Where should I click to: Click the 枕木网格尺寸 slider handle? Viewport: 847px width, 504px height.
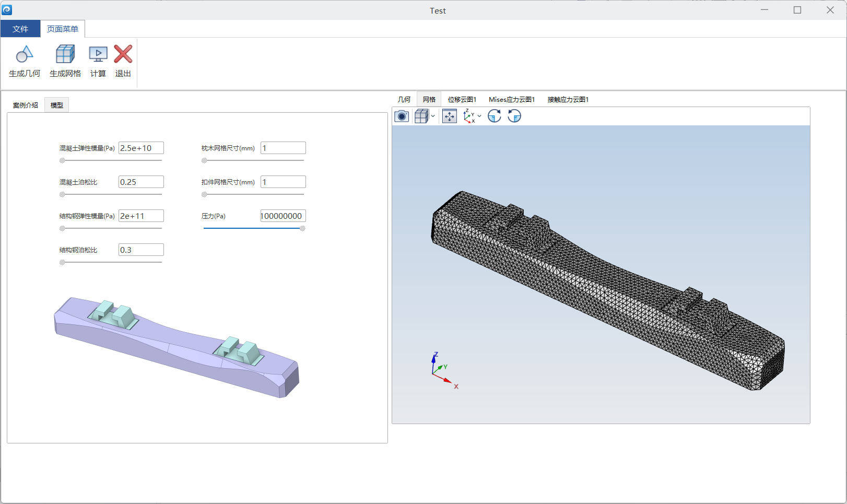point(204,160)
